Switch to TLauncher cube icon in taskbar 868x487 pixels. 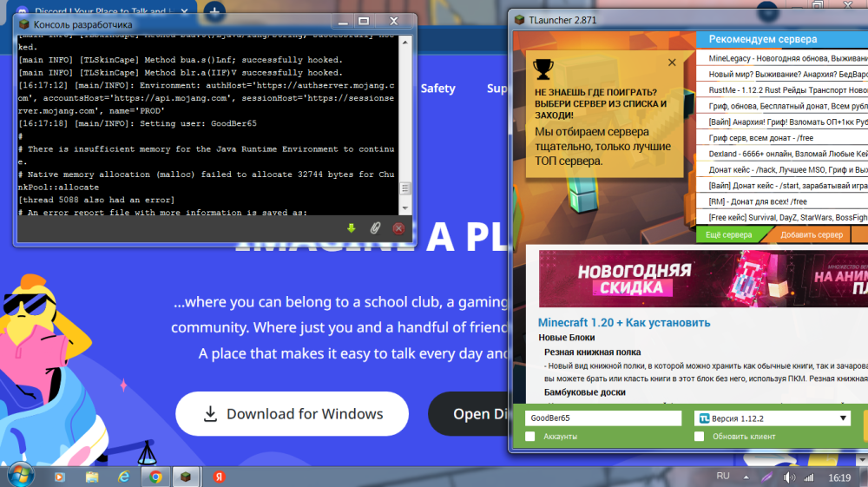coord(186,477)
